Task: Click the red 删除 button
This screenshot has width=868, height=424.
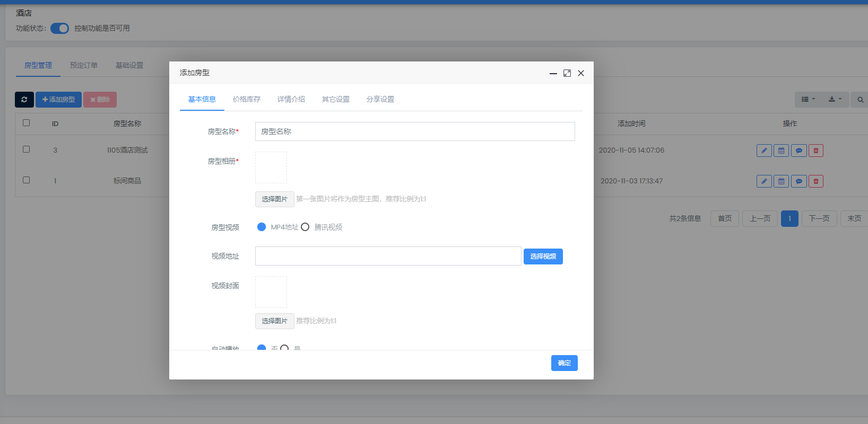Action: tap(100, 100)
